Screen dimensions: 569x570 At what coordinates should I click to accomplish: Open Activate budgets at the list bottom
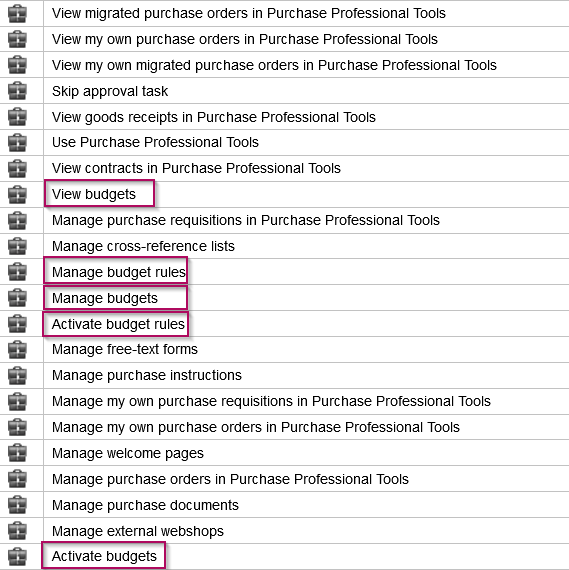coord(104,556)
